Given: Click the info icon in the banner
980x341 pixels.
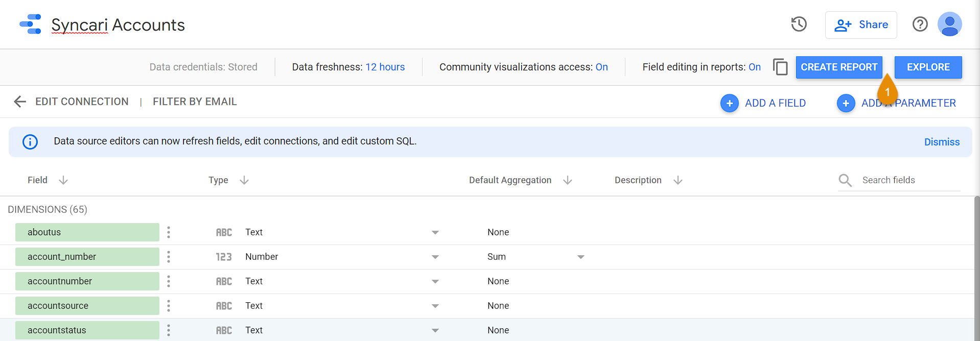Looking at the screenshot, I should point(30,142).
